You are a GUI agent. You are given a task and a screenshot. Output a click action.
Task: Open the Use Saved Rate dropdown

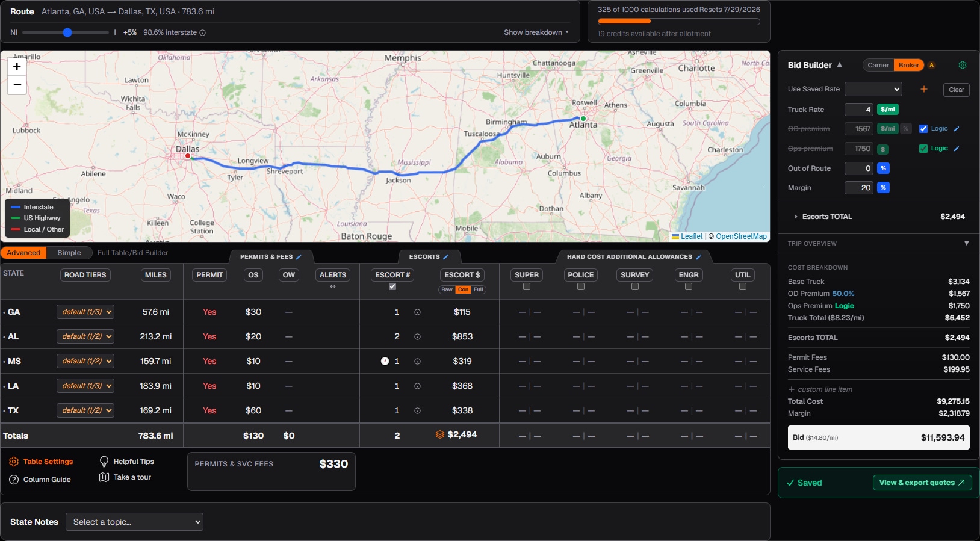[x=873, y=89]
